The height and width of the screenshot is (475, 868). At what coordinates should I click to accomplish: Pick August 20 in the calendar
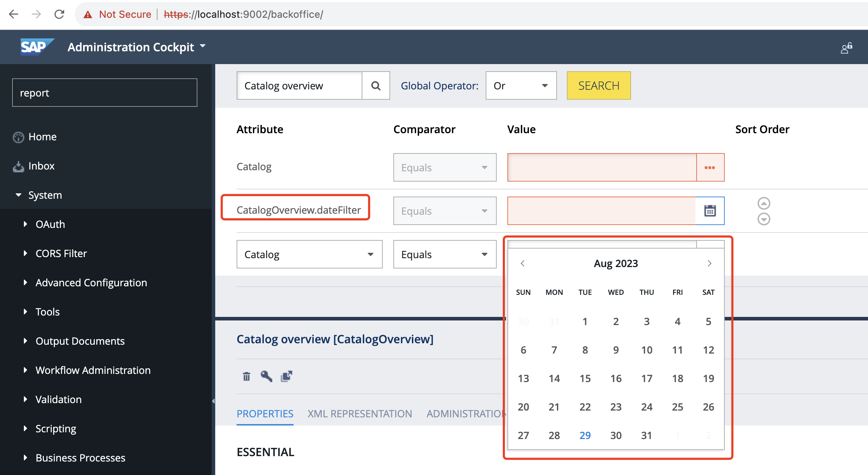[x=523, y=407]
